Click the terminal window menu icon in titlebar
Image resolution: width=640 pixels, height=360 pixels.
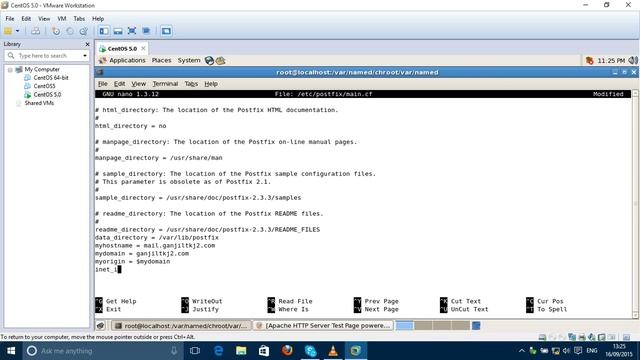(100, 72)
